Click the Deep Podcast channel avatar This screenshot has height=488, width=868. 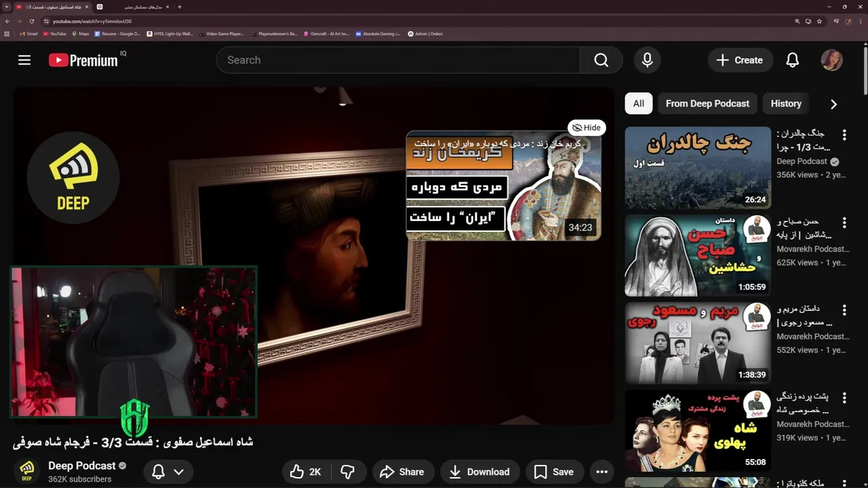tap(26, 470)
